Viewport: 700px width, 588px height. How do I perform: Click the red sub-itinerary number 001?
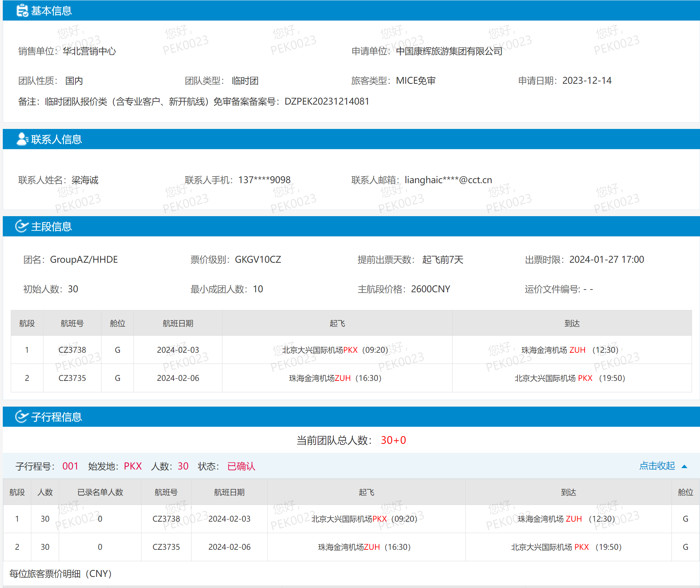point(70,466)
